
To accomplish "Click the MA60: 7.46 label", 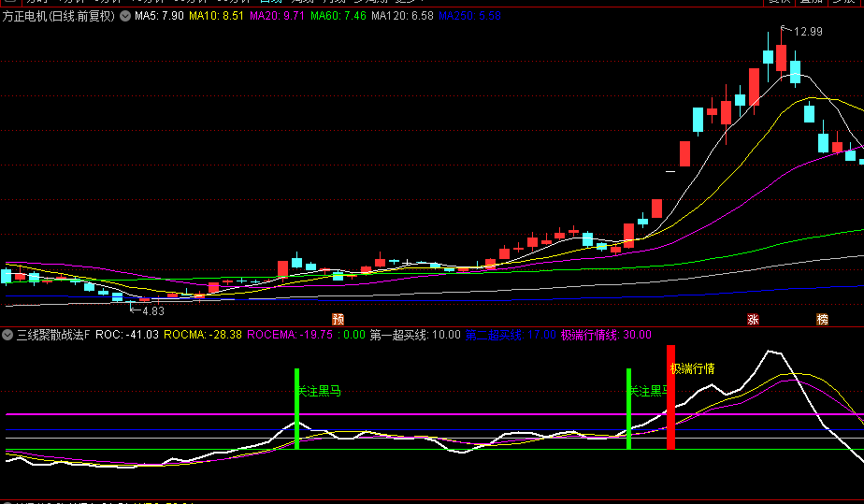I will pos(338,16).
